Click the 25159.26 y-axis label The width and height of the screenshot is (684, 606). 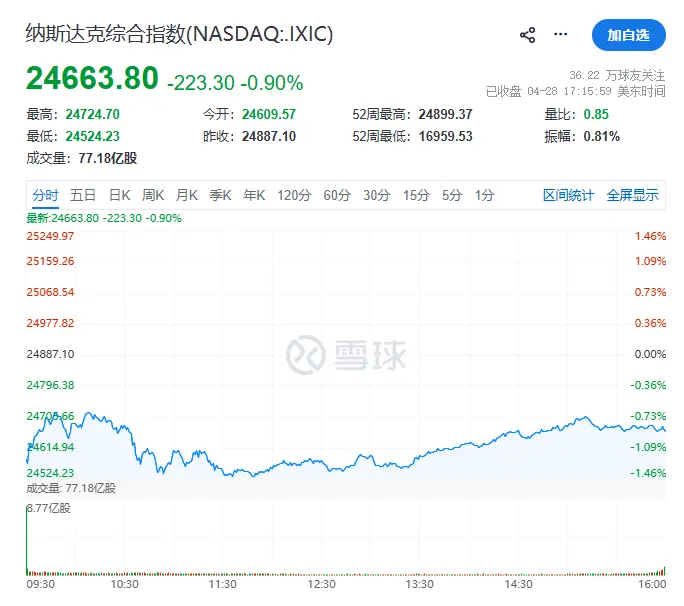point(50,261)
